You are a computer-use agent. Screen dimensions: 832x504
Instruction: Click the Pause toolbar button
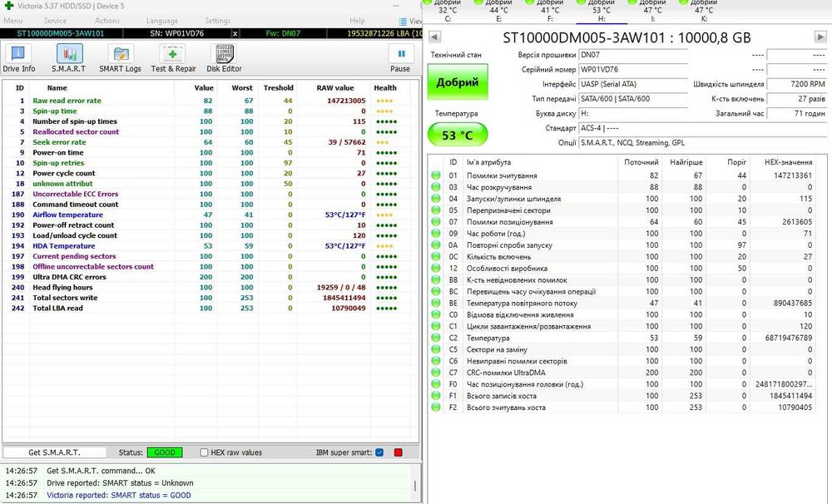[401, 58]
